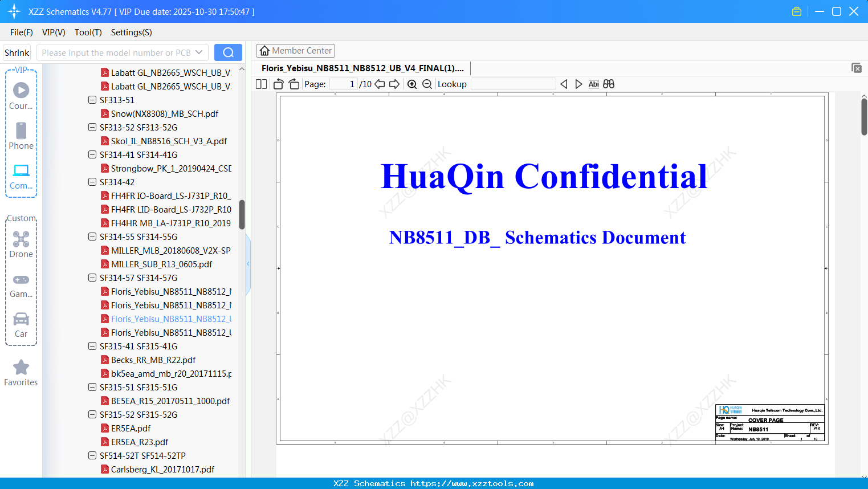Collapse the SF314-42 folder
The height and width of the screenshot is (489, 868).
[x=92, y=182]
